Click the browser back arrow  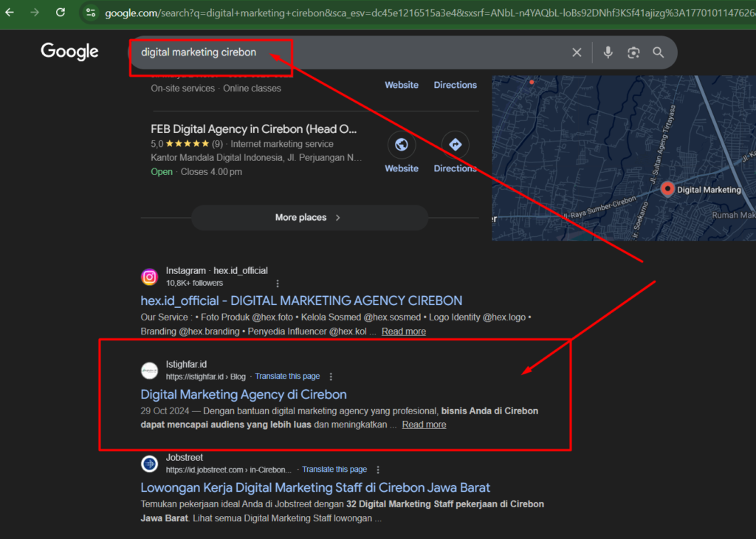point(10,13)
